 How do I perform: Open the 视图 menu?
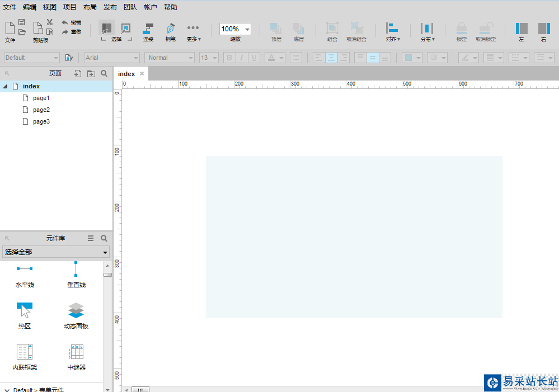pos(50,7)
